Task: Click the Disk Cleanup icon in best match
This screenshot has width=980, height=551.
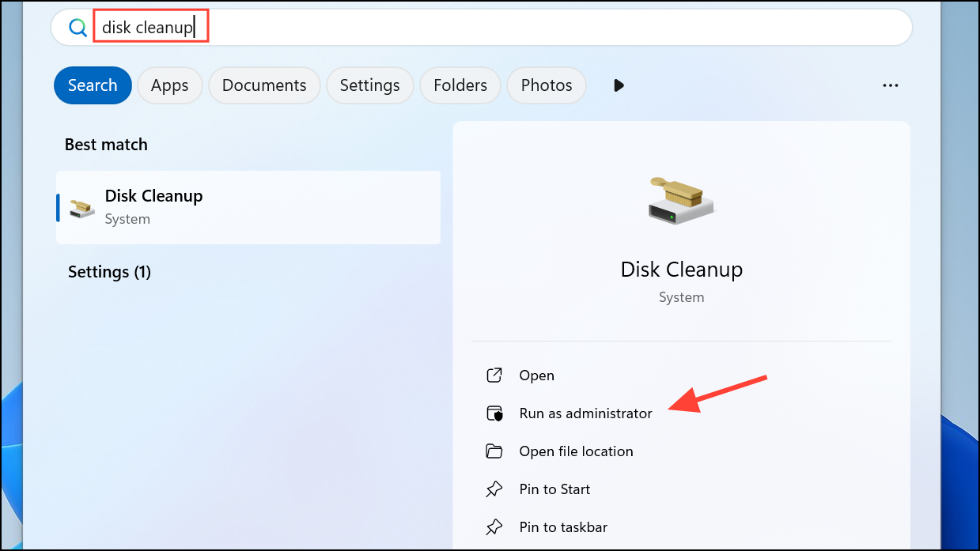Action: [81, 208]
